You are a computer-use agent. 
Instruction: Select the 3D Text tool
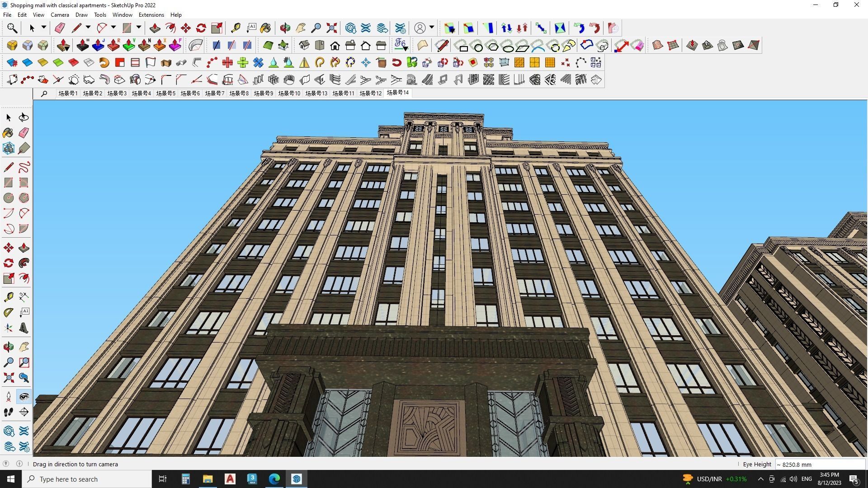point(24,328)
